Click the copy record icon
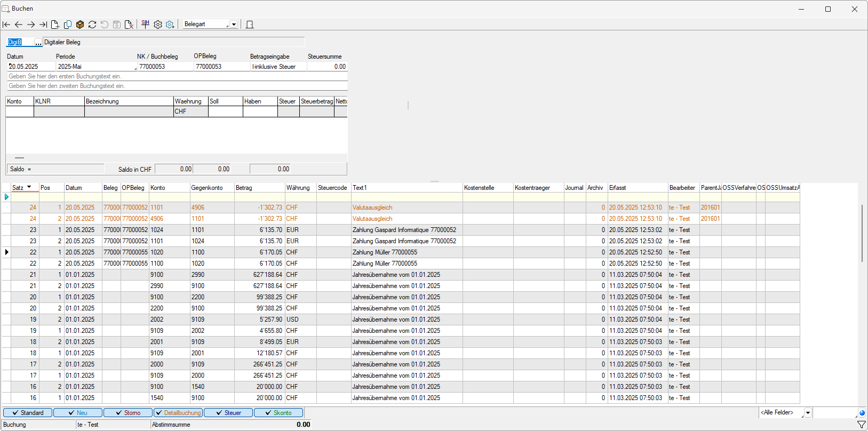 68,25
